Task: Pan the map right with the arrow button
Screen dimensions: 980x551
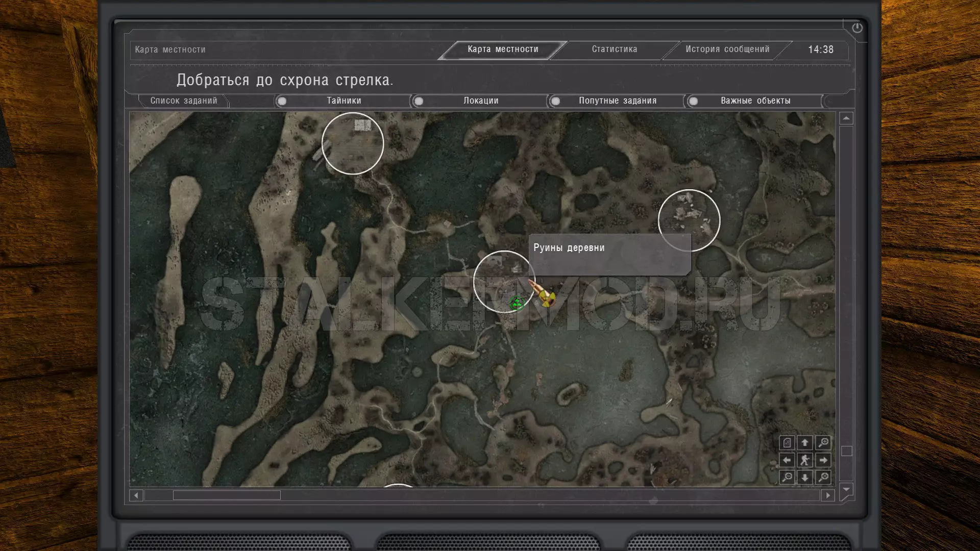Action: (823, 460)
